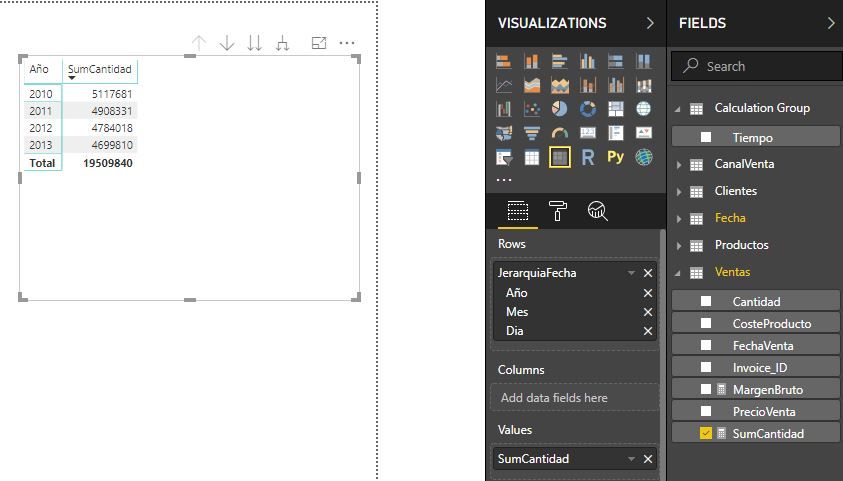Select the funnel chart visualization
This screenshot has height=481, width=843.
532,133
